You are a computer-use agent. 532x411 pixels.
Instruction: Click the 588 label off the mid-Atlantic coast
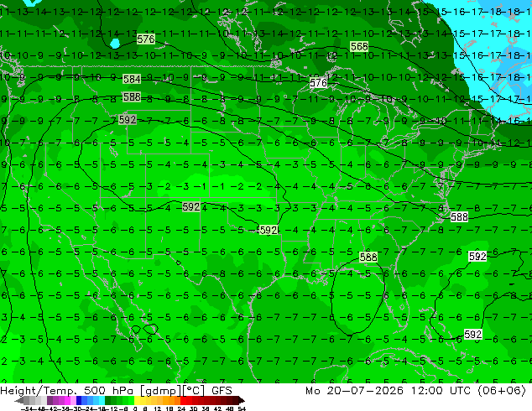coord(459,216)
